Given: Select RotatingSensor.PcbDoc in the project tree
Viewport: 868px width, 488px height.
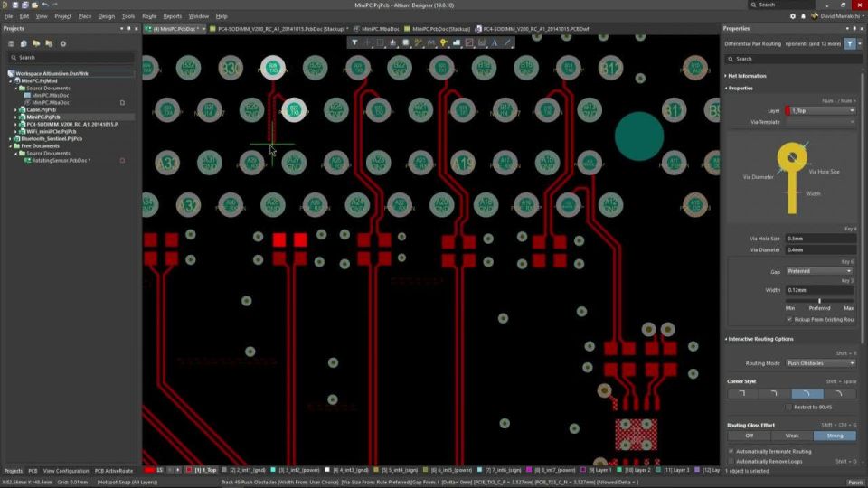Looking at the screenshot, I should coord(61,161).
